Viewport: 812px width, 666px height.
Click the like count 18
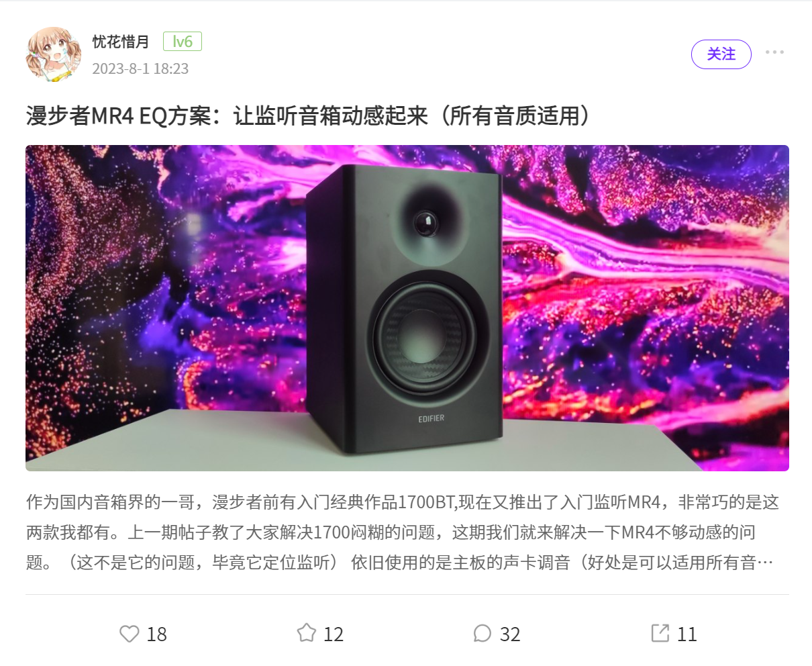157,634
